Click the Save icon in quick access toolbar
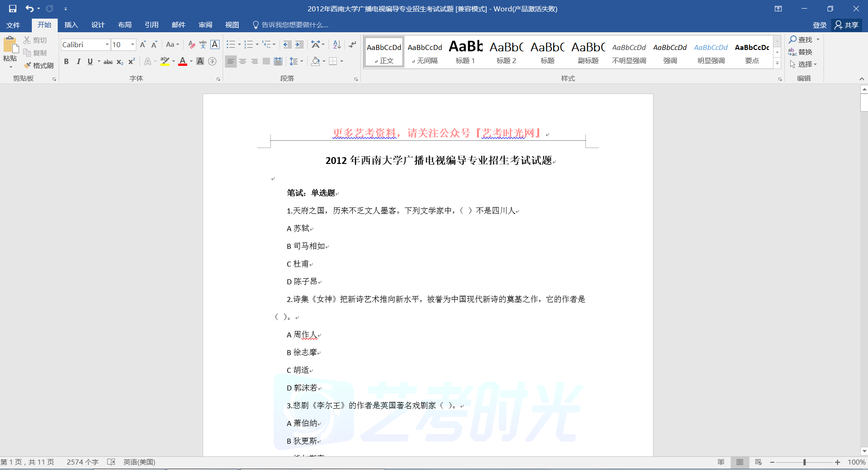Image resolution: width=868 pixels, height=470 pixels. 13,9
